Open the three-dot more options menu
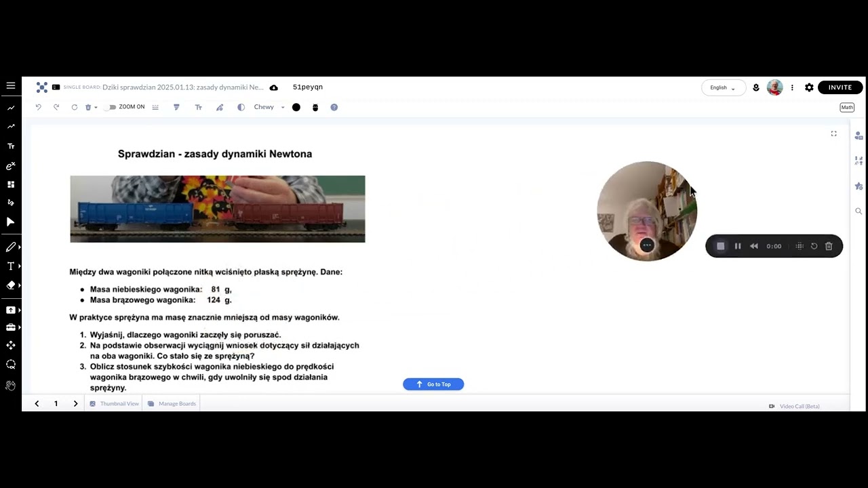 (792, 87)
